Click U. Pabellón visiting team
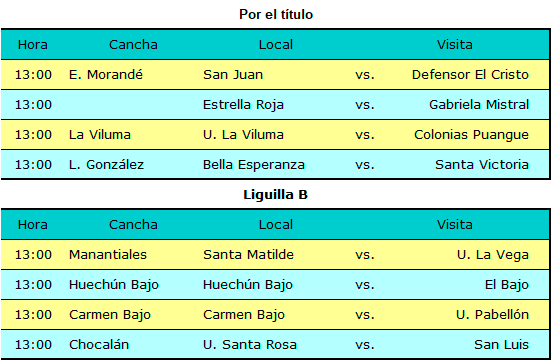551x360 pixels. pos(492,315)
